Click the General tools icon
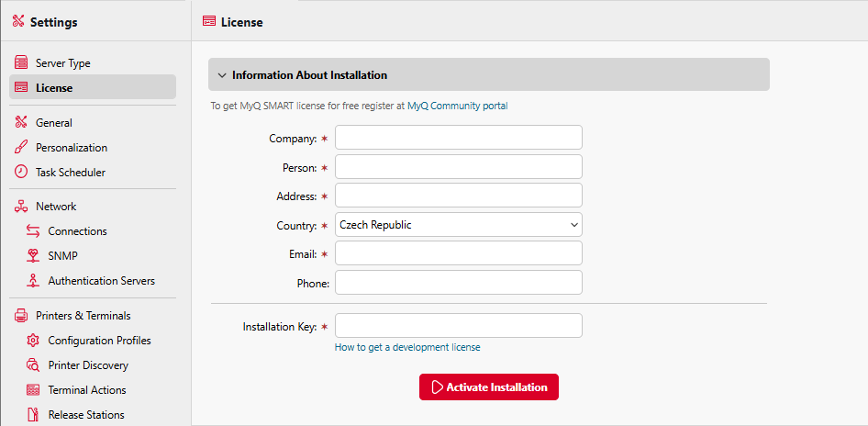 [21, 122]
